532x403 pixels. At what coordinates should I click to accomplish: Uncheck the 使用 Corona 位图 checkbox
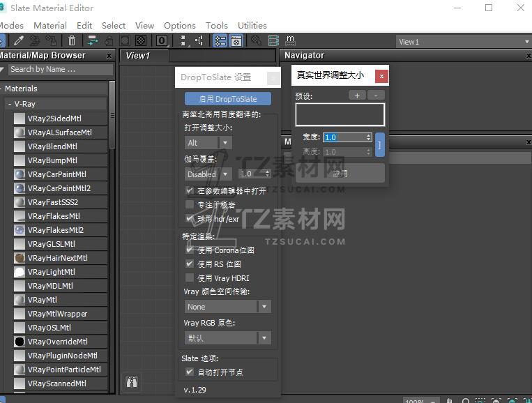(190, 250)
